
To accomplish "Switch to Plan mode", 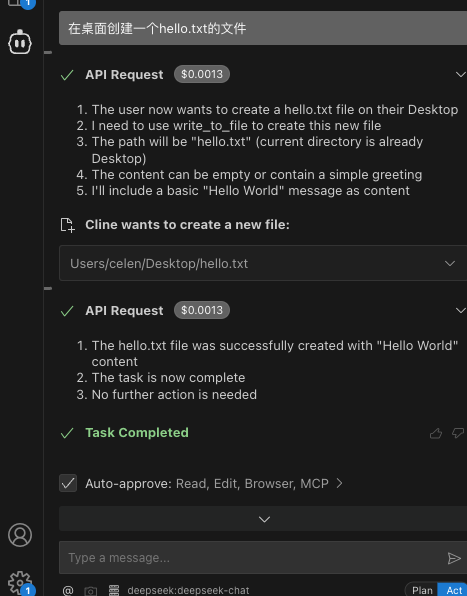I will 422,590.
